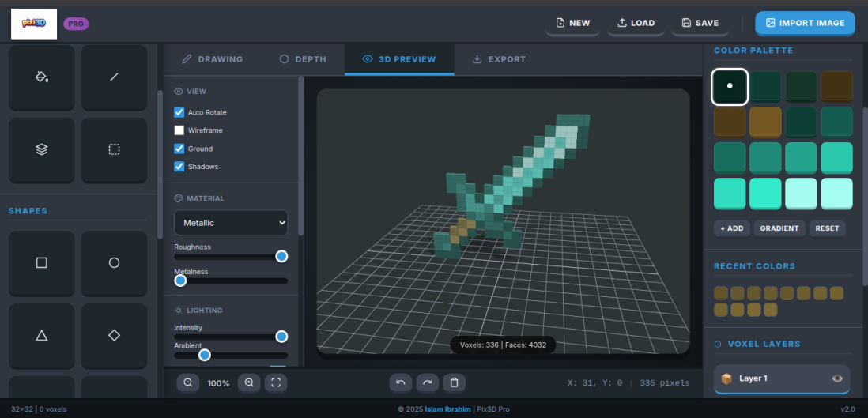This screenshot has width=868, height=418.
Task: Redo the last action
Action: coord(428,382)
